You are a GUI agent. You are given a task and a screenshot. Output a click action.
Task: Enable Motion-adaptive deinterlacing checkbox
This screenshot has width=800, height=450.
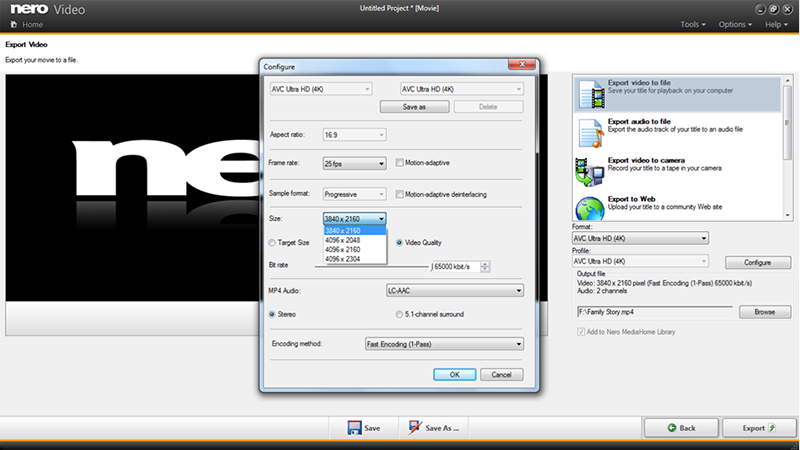tap(399, 194)
